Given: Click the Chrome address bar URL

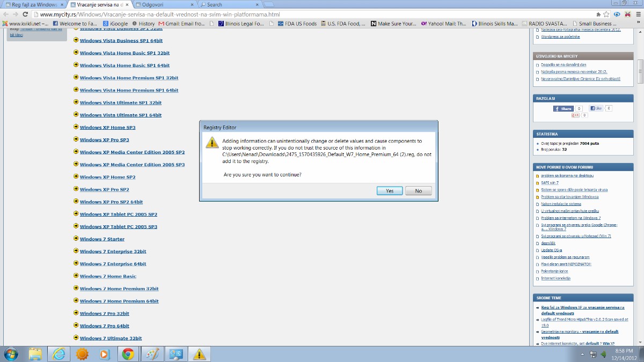Looking at the screenshot, I should pos(160,14).
